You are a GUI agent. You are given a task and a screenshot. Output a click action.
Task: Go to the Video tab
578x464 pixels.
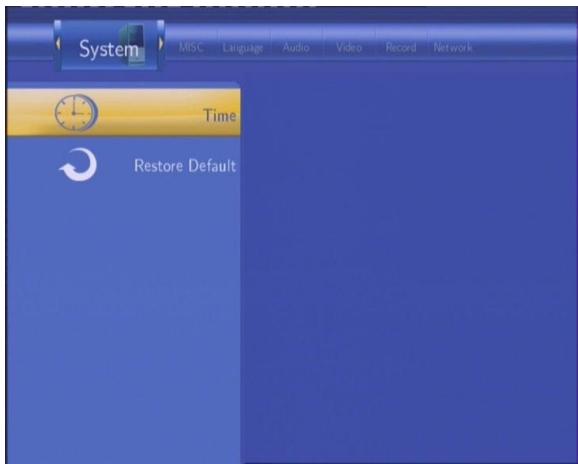click(349, 48)
